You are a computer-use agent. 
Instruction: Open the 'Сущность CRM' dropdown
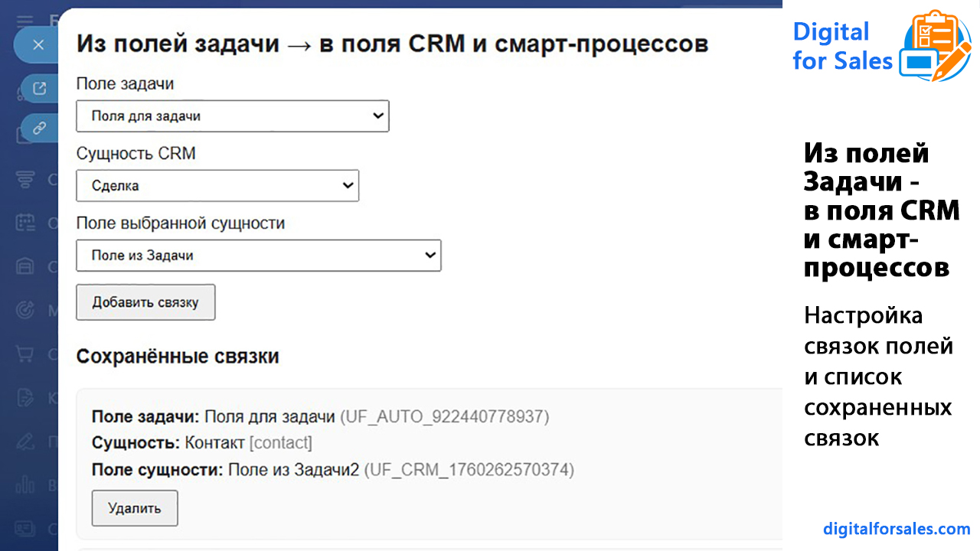point(217,186)
